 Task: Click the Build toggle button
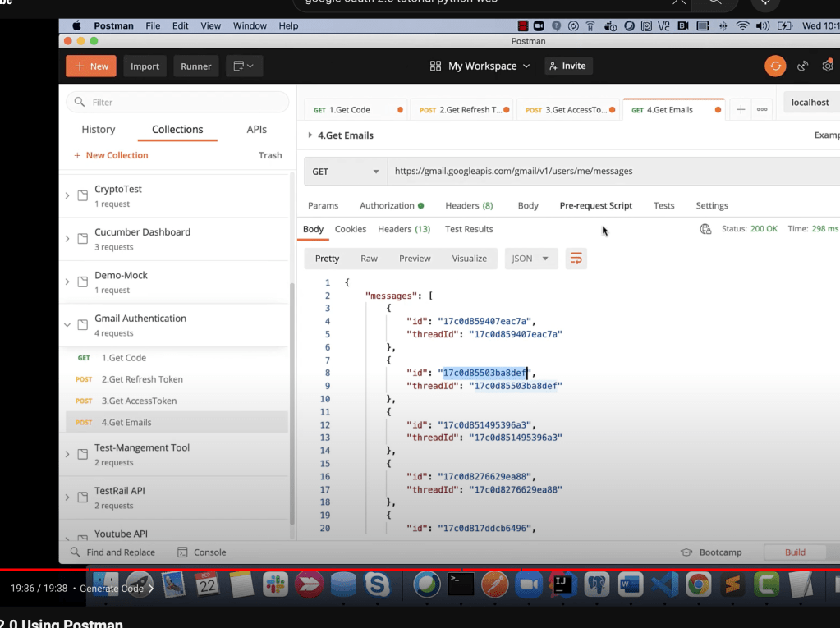tap(795, 552)
